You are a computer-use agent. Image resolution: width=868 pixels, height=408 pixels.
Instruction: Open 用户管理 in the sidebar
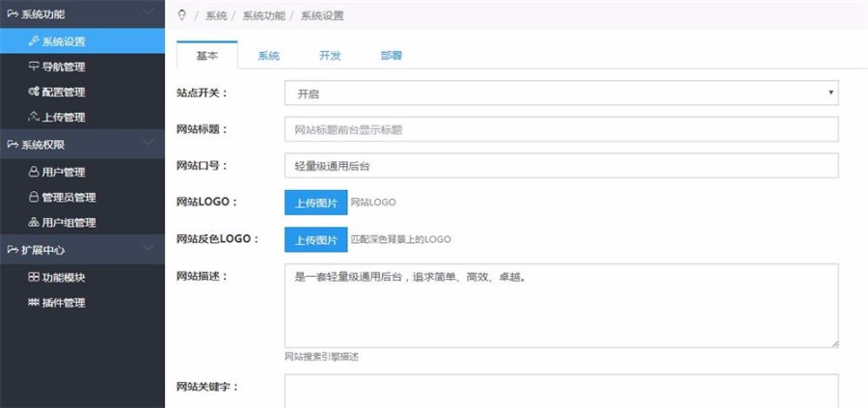tap(82, 172)
